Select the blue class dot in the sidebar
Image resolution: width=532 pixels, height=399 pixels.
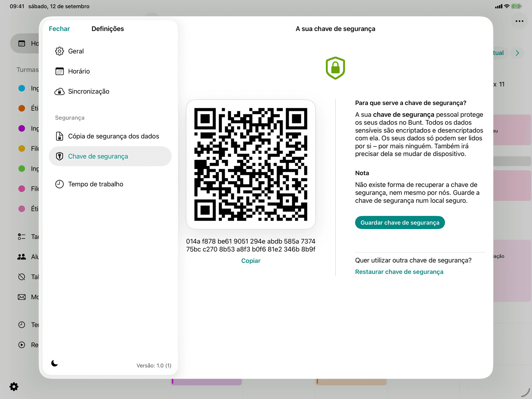22,88
